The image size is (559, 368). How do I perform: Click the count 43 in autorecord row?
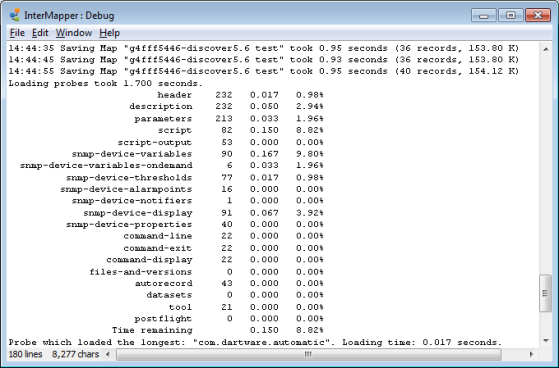point(227,283)
